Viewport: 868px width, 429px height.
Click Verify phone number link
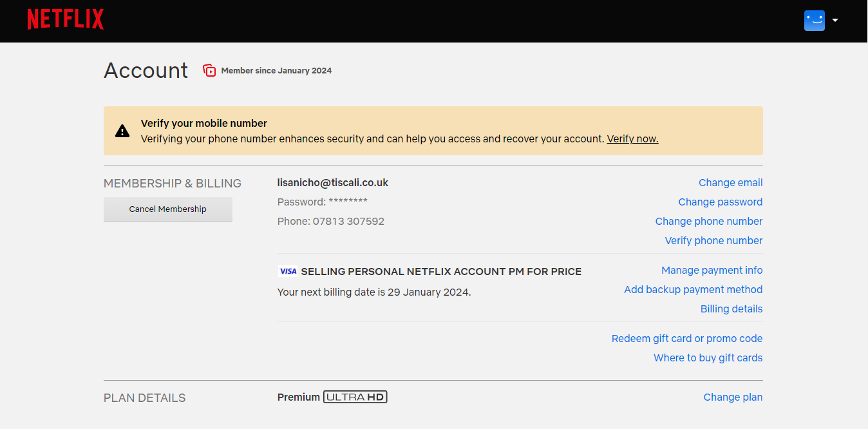tap(713, 241)
